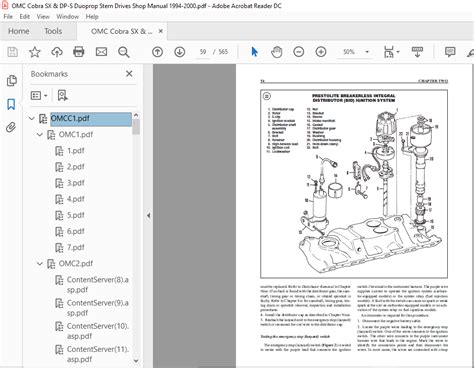Open Page Thumbnails panel icon

[11, 80]
